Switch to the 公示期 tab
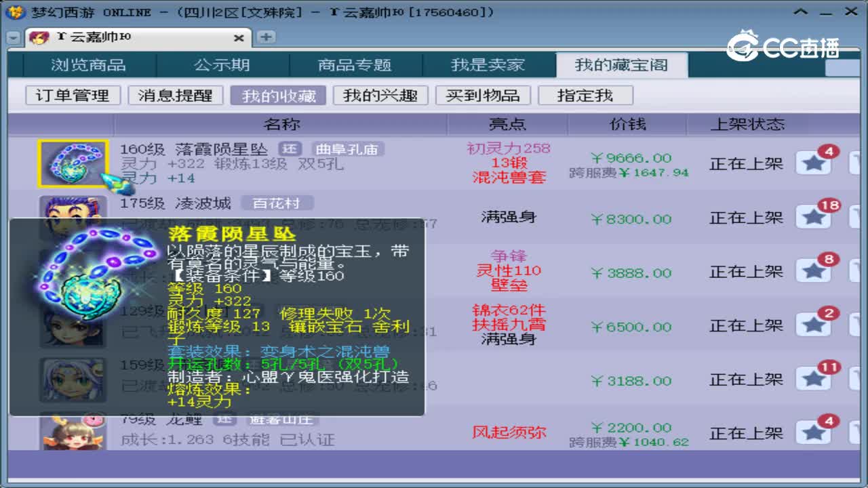Screen dimensions: 868x488 pos(222,65)
